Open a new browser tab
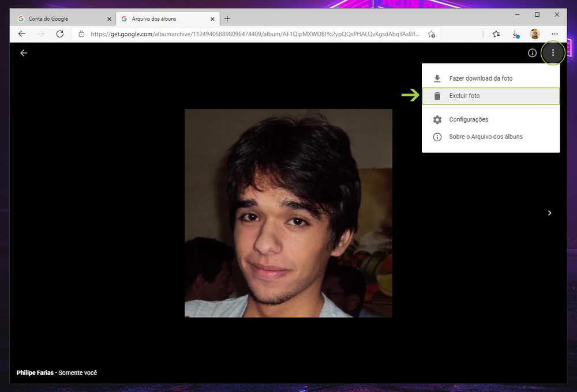This screenshot has width=577, height=392. [227, 19]
